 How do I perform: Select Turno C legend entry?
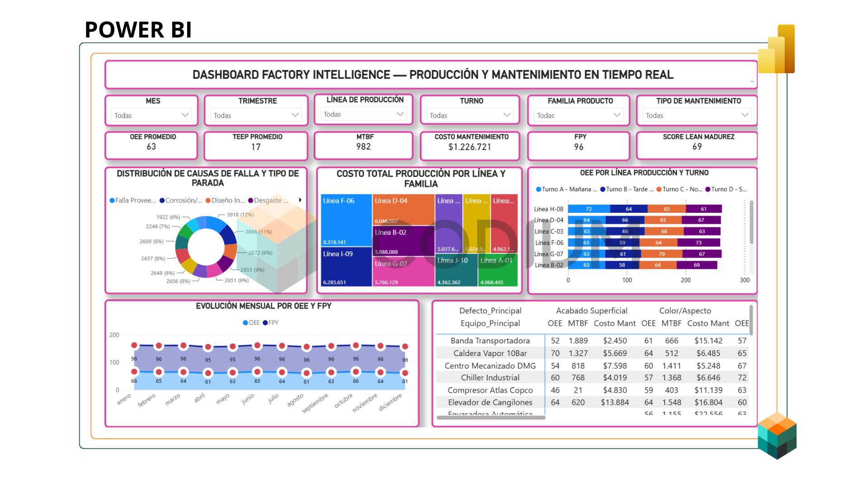(x=679, y=189)
